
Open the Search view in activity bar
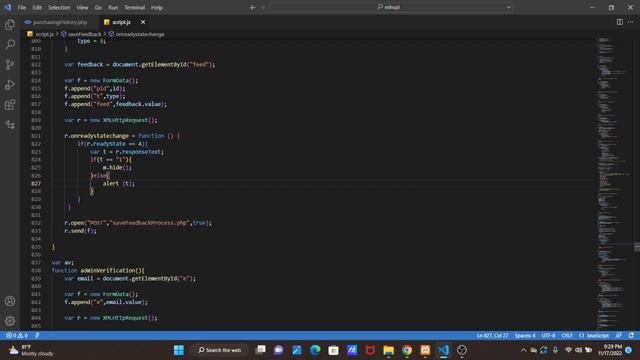(x=10, y=44)
